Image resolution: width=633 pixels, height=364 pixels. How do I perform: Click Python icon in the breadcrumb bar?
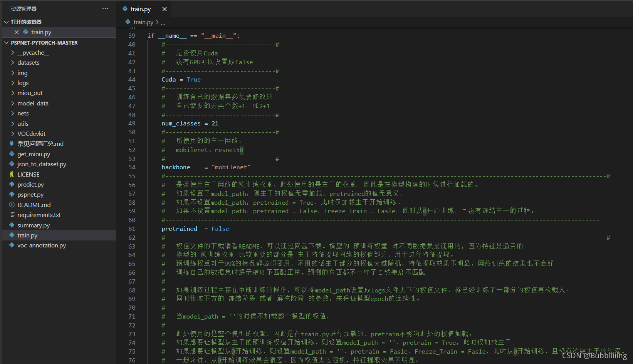click(x=128, y=22)
